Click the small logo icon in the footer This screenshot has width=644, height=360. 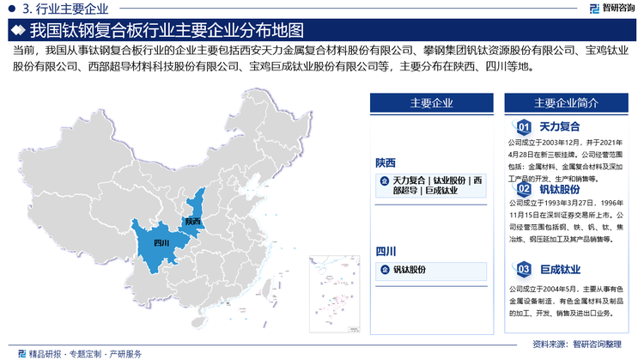coord(21,353)
